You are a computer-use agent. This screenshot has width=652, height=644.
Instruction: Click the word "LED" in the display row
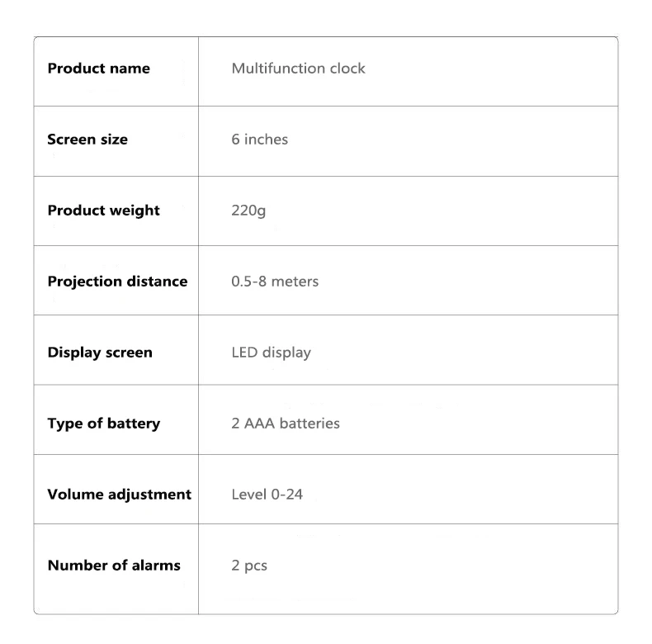tap(244, 353)
